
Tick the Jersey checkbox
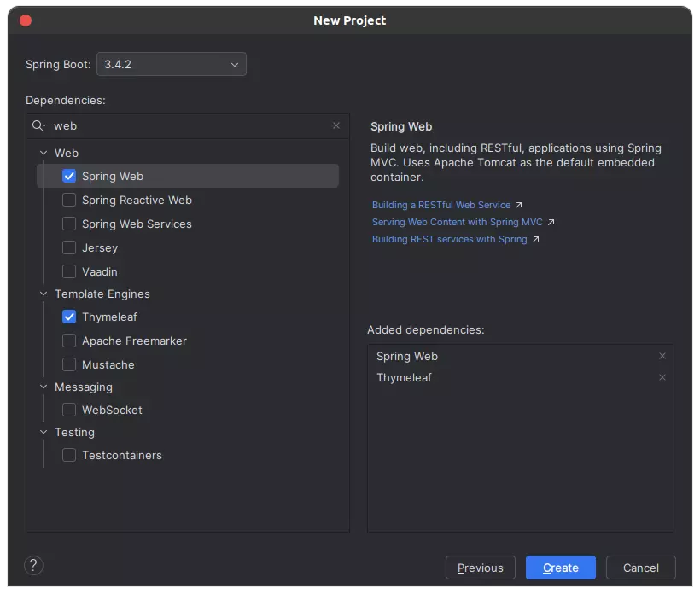[69, 247]
